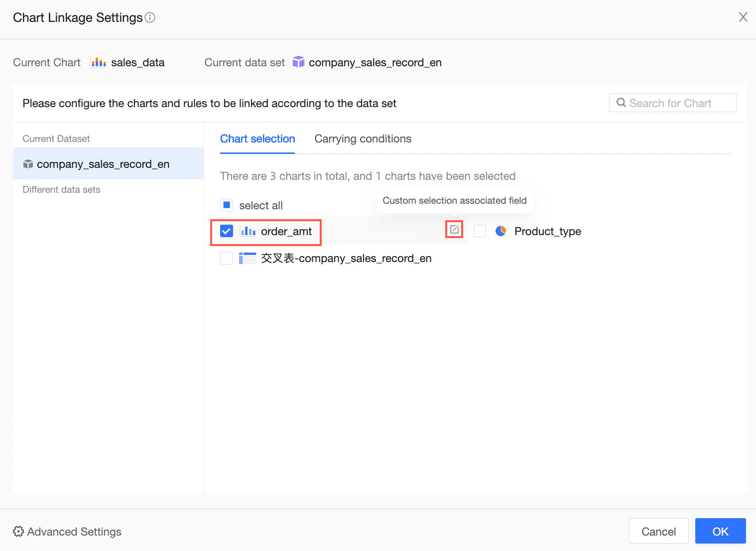This screenshot has width=756, height=551.
Task: Click the sales_data bar chart icon
Action: 98,62
